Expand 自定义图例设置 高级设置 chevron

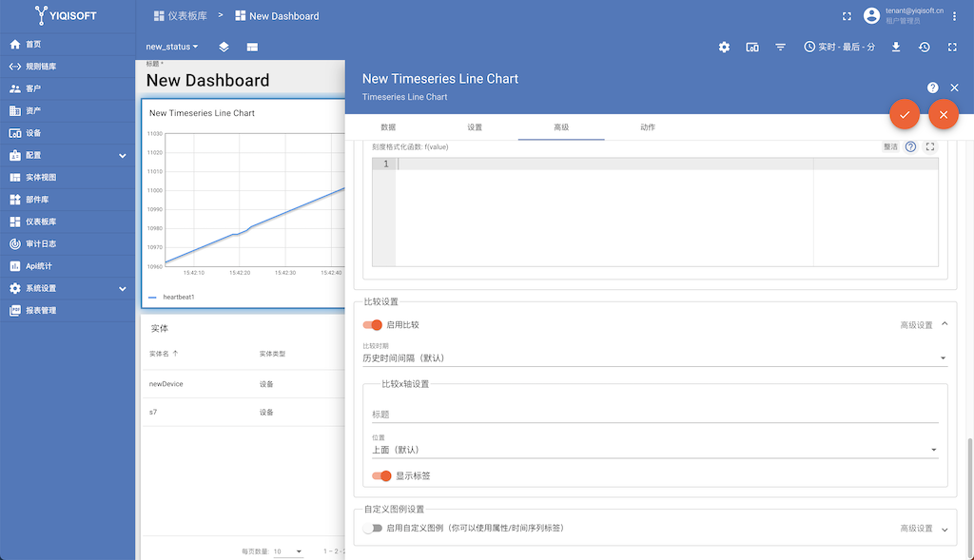click(x=945, y=529)
